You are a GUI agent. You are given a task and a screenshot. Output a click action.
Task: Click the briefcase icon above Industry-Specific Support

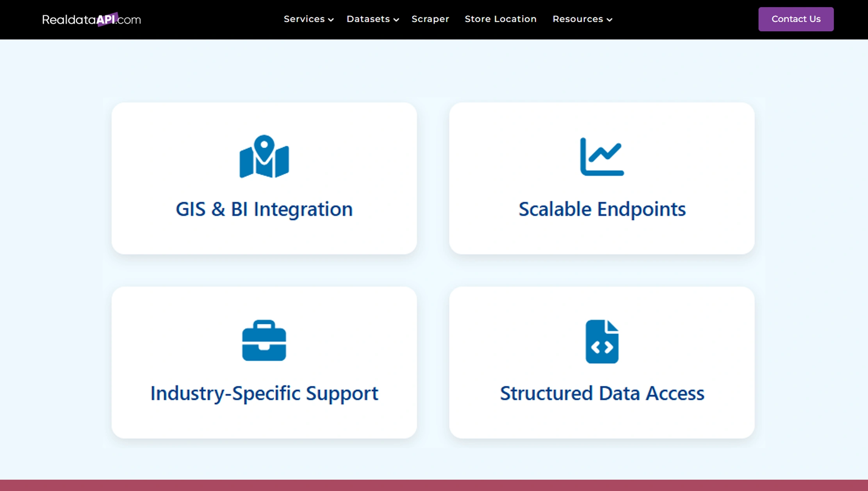pyautogui.click(x=264, y=341)
